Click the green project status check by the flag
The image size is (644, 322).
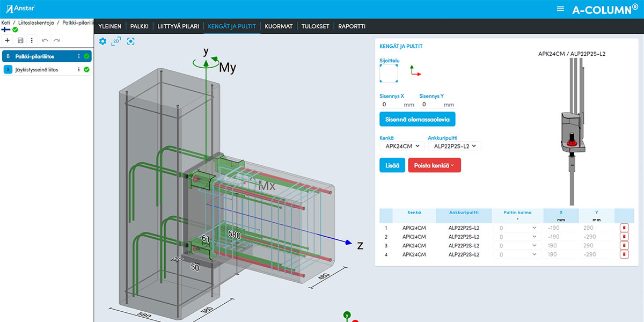15,30
